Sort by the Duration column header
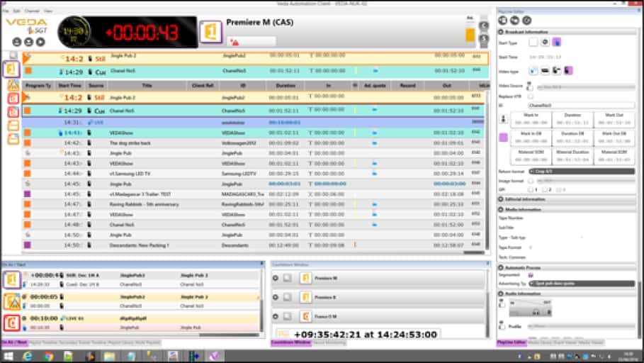The width and height of the screenshot is (644, 363). pyautogui.click(x=286, y=86)
